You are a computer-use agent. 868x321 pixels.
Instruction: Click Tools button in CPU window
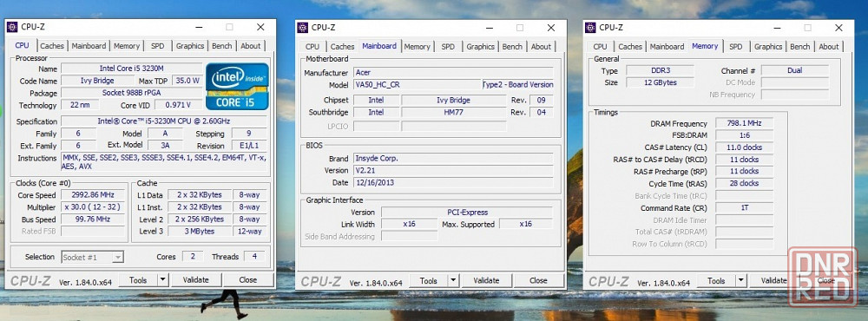coord(138,280)
